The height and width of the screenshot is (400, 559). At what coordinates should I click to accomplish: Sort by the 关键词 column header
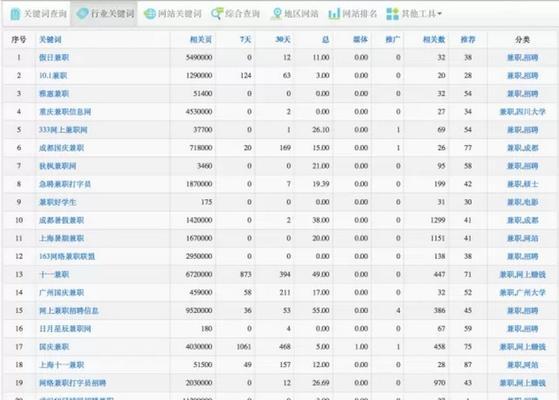(50, 40)
